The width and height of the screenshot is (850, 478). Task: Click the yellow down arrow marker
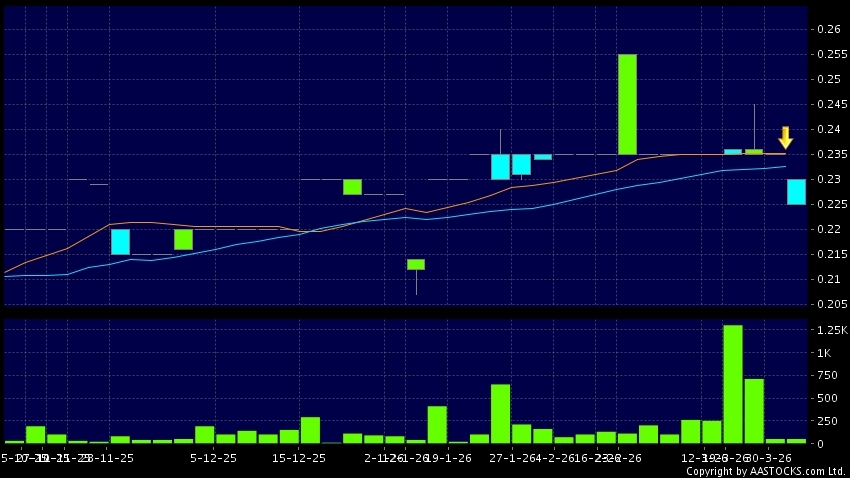(785, 137)
